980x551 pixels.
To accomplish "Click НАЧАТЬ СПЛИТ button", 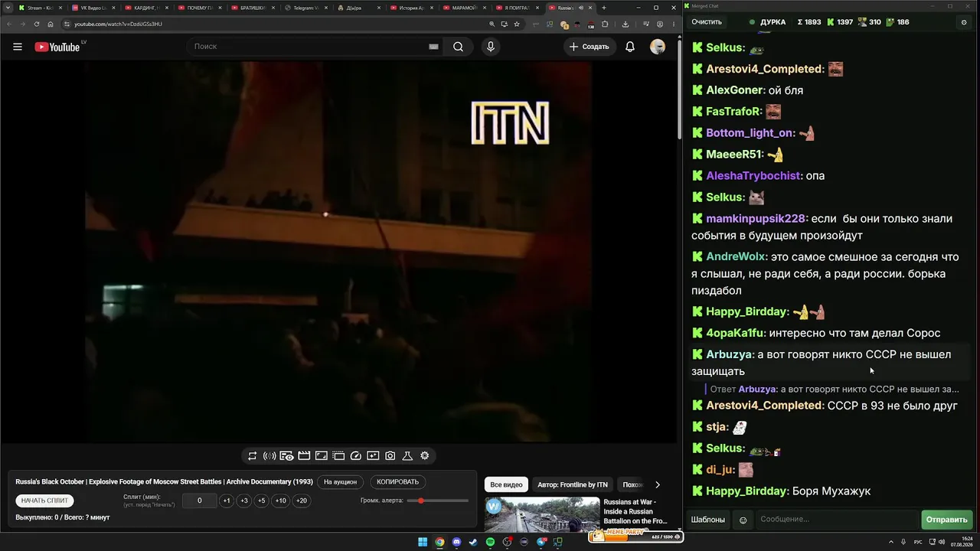I will click(44, 500).
